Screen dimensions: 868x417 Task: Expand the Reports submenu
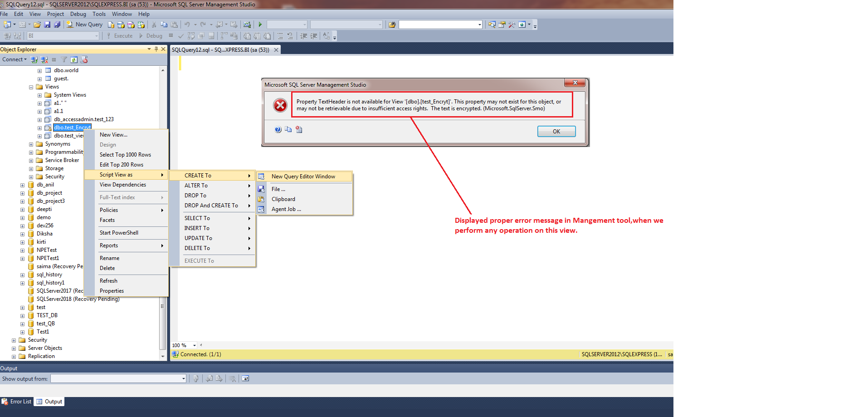tap(126, 245)
